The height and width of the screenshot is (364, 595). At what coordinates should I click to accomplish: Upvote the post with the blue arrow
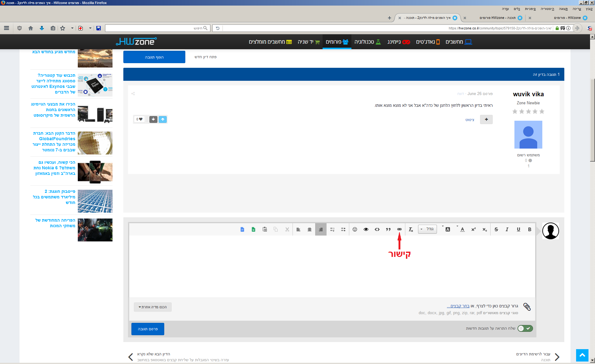163,119
